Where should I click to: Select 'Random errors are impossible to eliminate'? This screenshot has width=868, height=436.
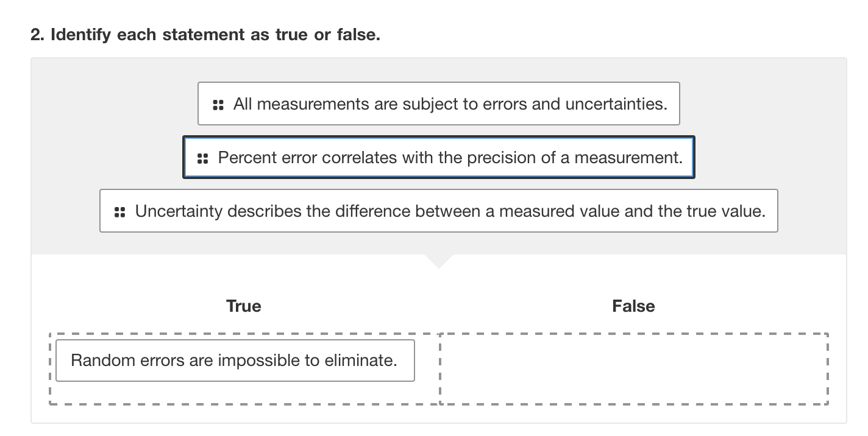point(235,360)
